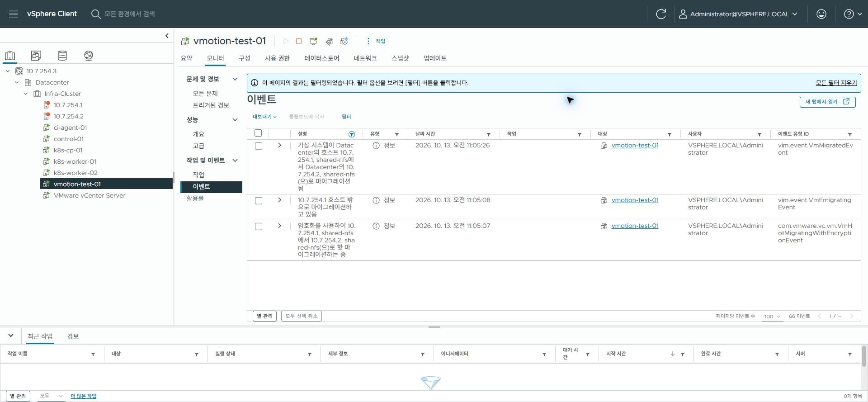
Task: Click the 모든 필터 지우기 link
Action: (836, 83)
